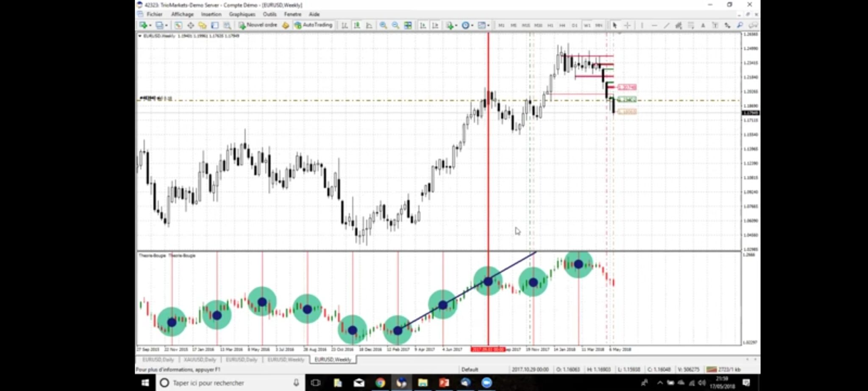Toggle the AutoTrading button
The image size is (868, 391).
(x=314, y=25)
